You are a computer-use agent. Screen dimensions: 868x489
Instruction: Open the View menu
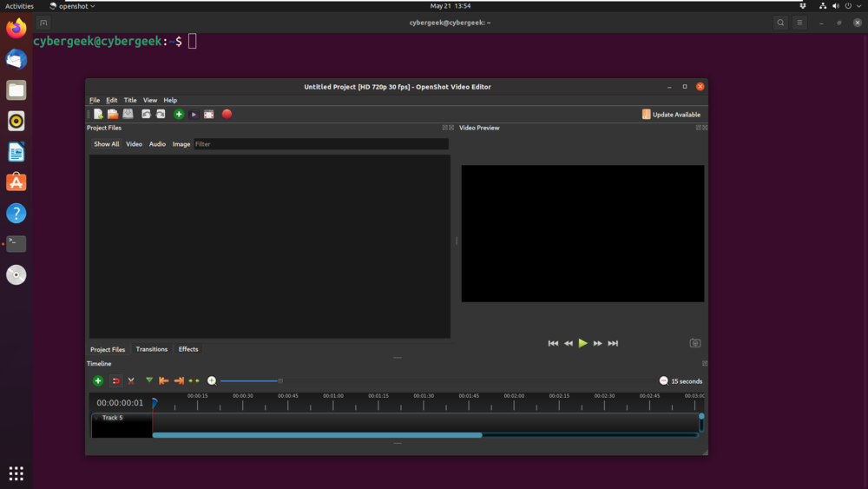pyautogui.click(x=150, y=100)
